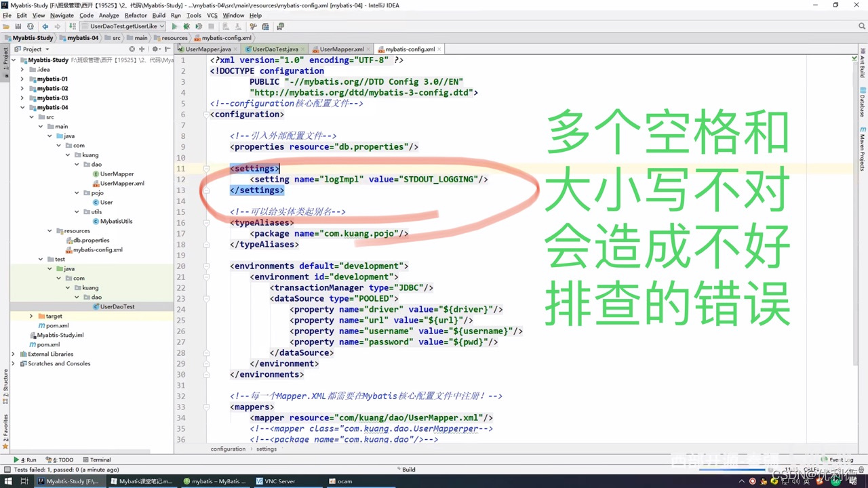Switch to the UserMapper.xml editor tab
Image resolution: width=868 pixels, height=488 pixels.
[341, 49]
